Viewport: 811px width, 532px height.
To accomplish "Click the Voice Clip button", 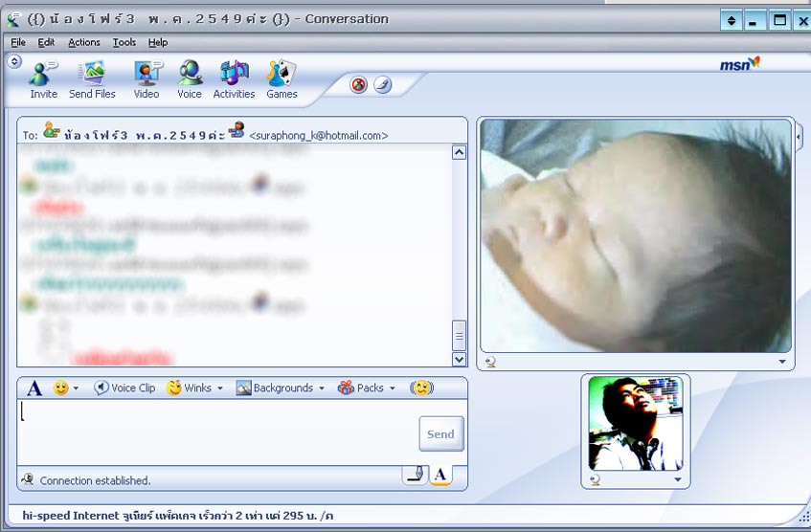I will (124, 388).
